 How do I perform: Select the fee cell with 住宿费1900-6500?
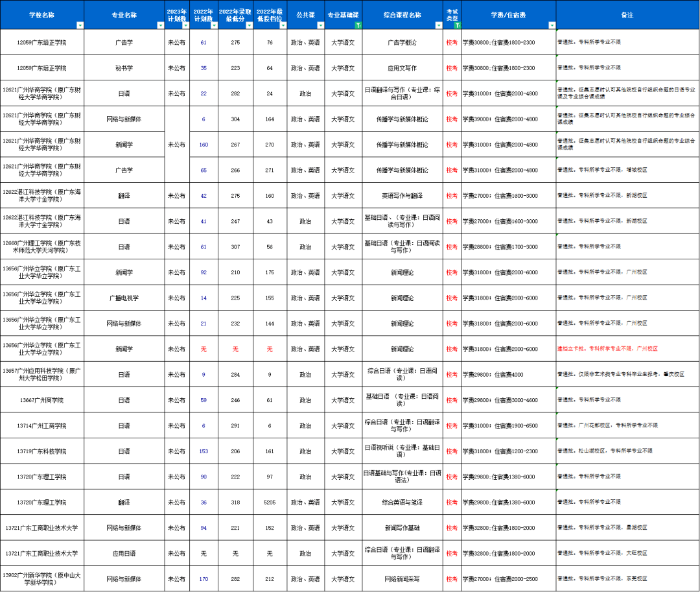tap(509, 425)
